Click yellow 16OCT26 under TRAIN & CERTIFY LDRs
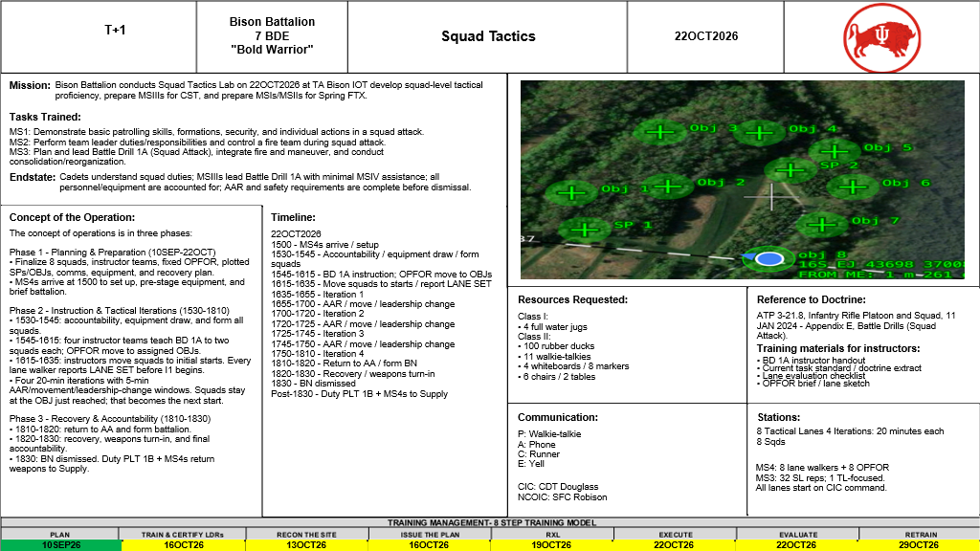This screenshot has height=551, width=980. 183,545
